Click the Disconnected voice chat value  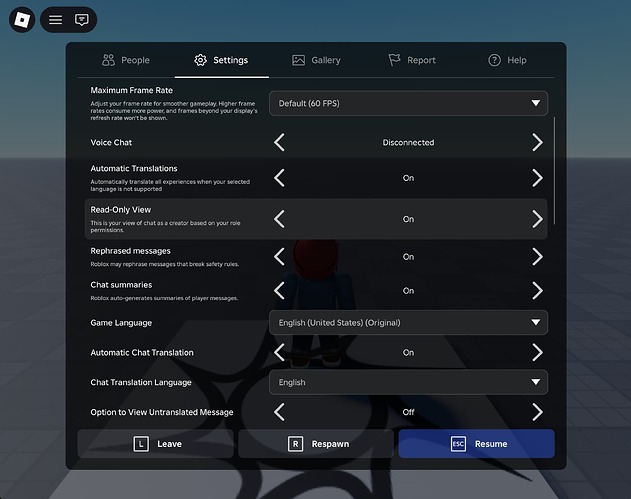408,142
